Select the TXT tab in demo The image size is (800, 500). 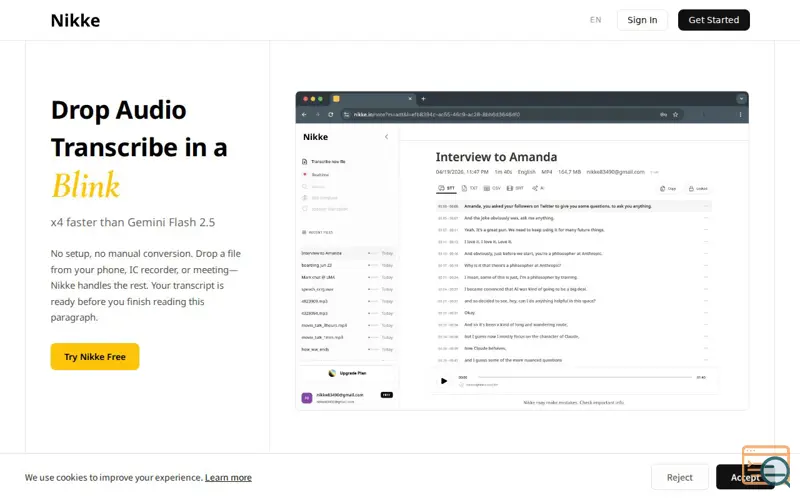[470, 188]
